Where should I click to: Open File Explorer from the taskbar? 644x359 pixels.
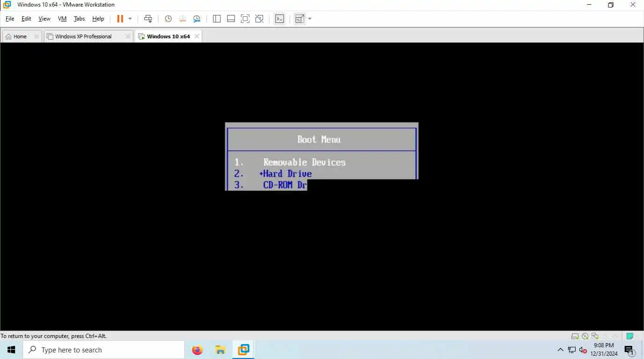[220, 350]
